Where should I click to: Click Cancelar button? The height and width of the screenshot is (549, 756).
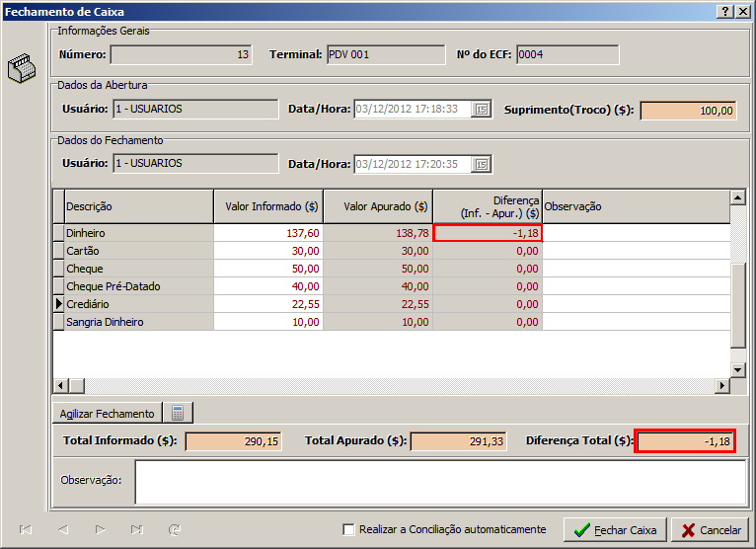[710, 530]
